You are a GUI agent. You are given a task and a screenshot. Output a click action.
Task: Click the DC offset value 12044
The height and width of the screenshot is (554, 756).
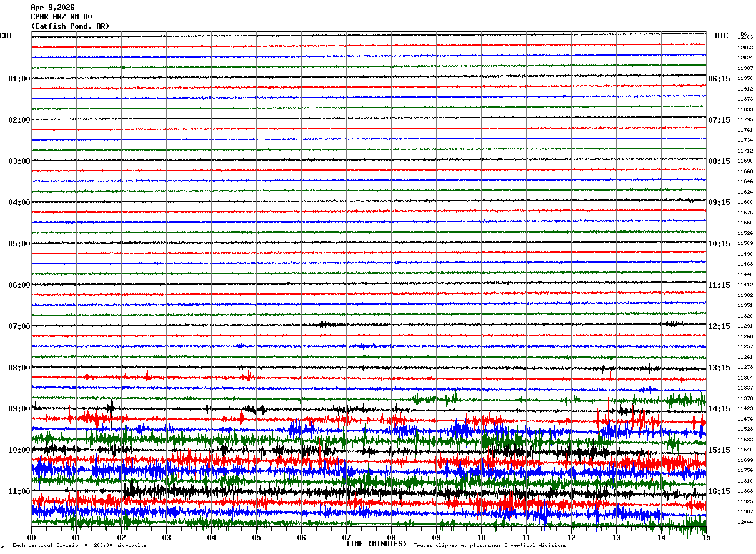(745, 523)
